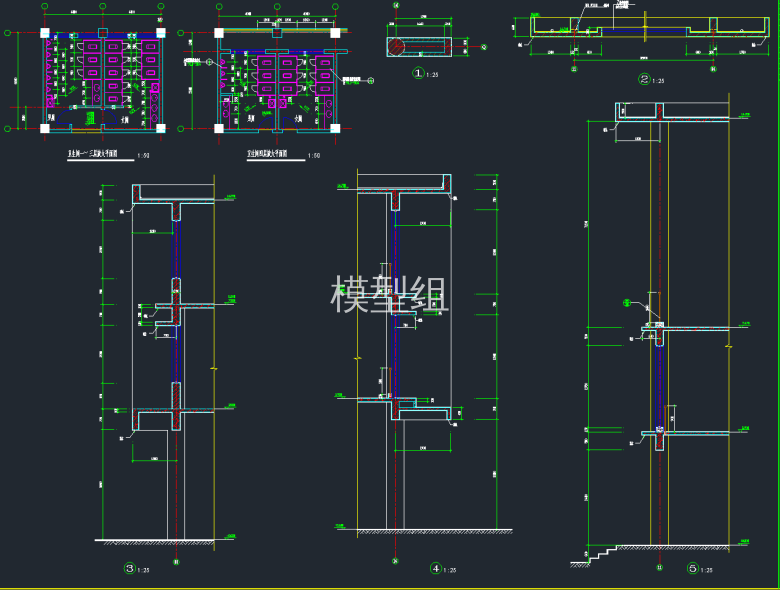Click the circled number 3 detail marker

pyautogui.click(x=129, y=569)
